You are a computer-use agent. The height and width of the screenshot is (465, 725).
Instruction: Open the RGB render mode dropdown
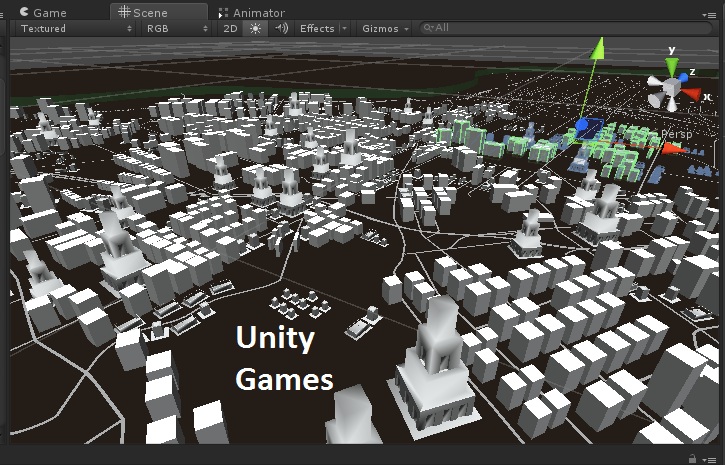click(177, 29)
